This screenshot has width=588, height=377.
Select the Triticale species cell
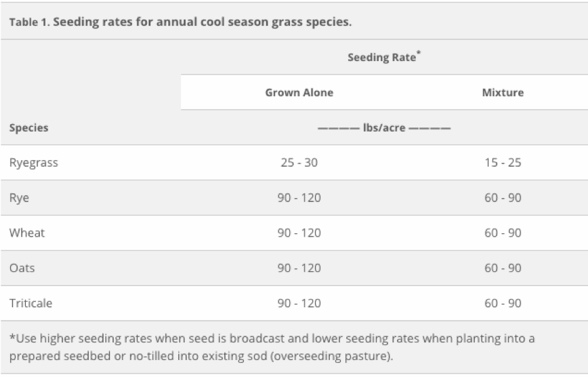30,303
